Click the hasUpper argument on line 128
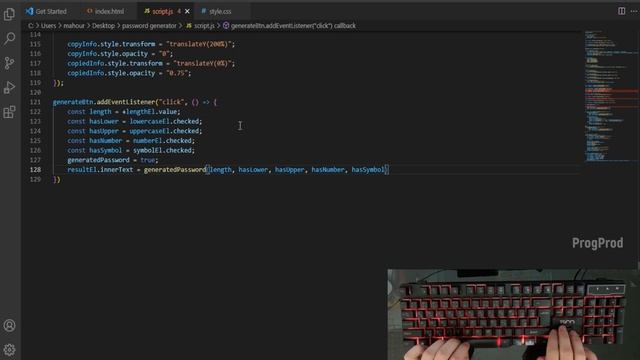640x360 pixels. click(289, 169)
